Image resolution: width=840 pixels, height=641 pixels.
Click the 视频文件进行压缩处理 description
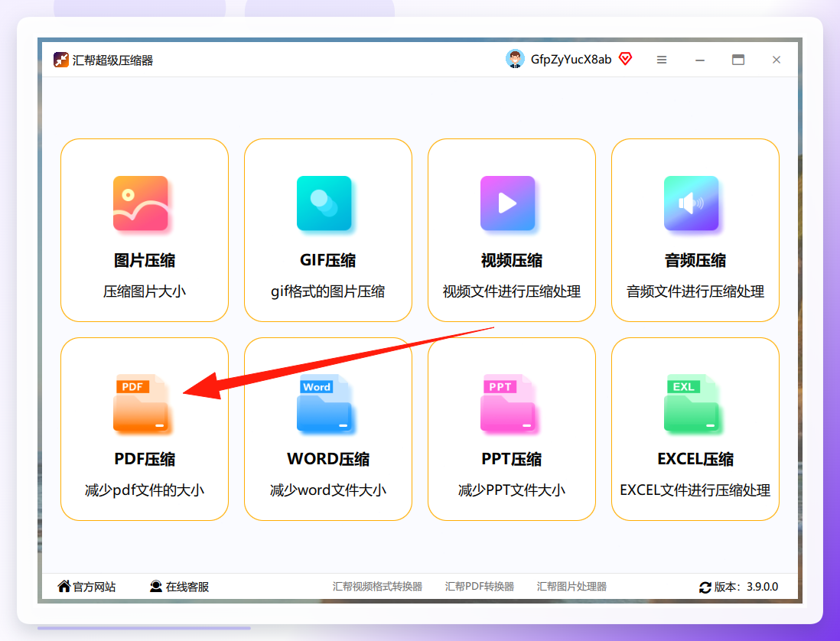[512, 291]
